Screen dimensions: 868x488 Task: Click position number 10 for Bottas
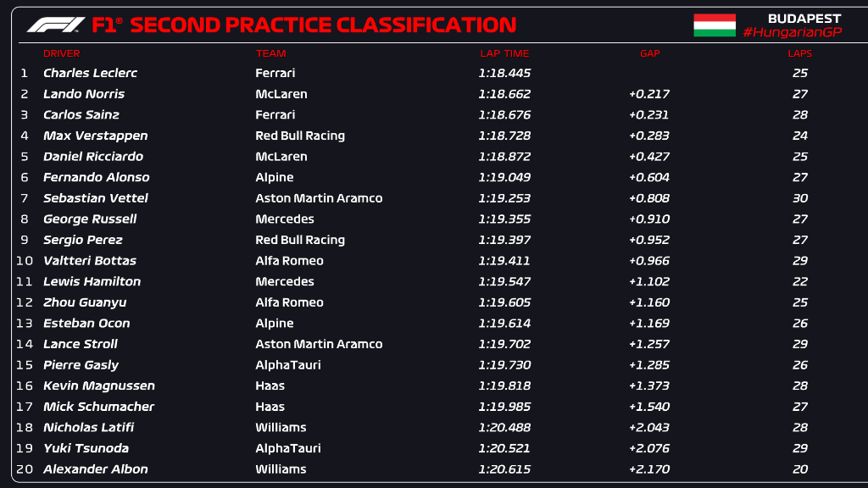24,261
